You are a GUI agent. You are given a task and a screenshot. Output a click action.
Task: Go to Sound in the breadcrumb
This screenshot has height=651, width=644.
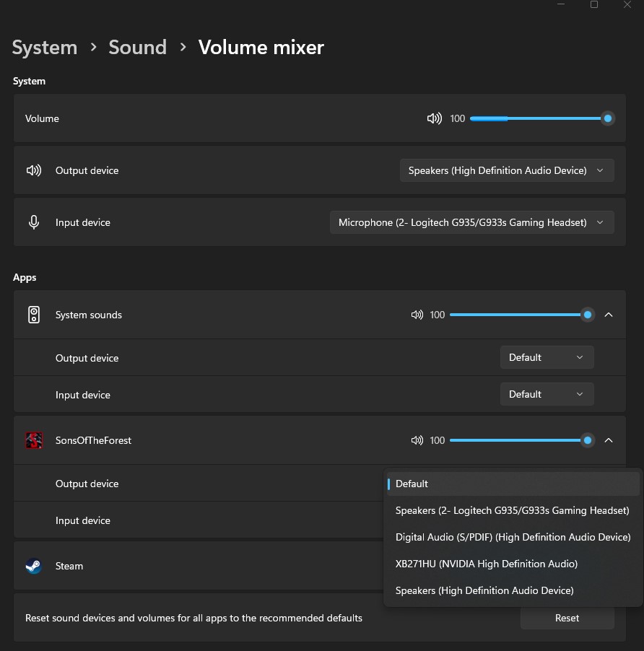click(137, 48)
